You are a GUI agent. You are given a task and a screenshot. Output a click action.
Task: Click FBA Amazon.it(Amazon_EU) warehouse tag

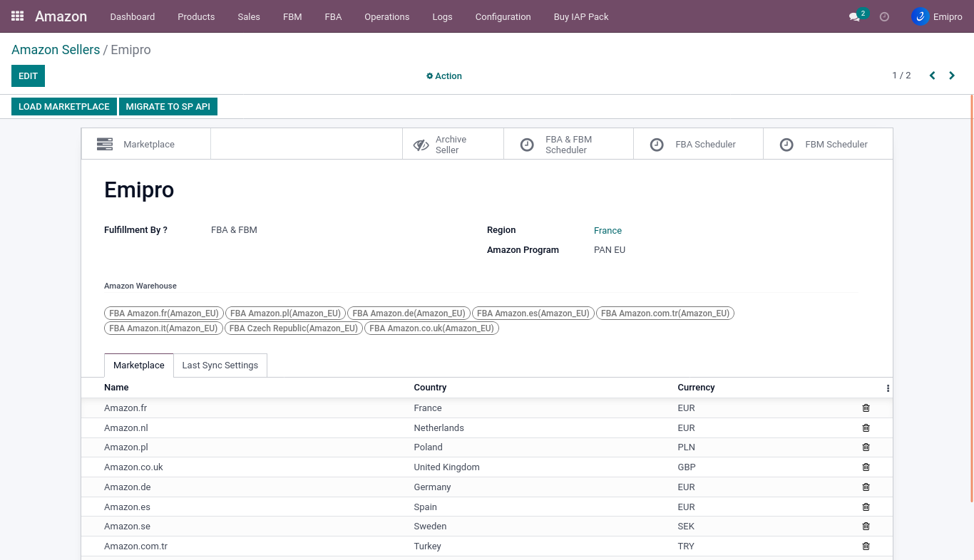163,328
